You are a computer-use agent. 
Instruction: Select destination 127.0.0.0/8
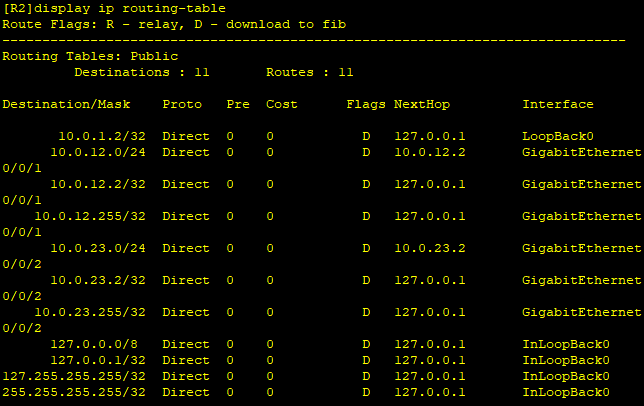(94, 344)
